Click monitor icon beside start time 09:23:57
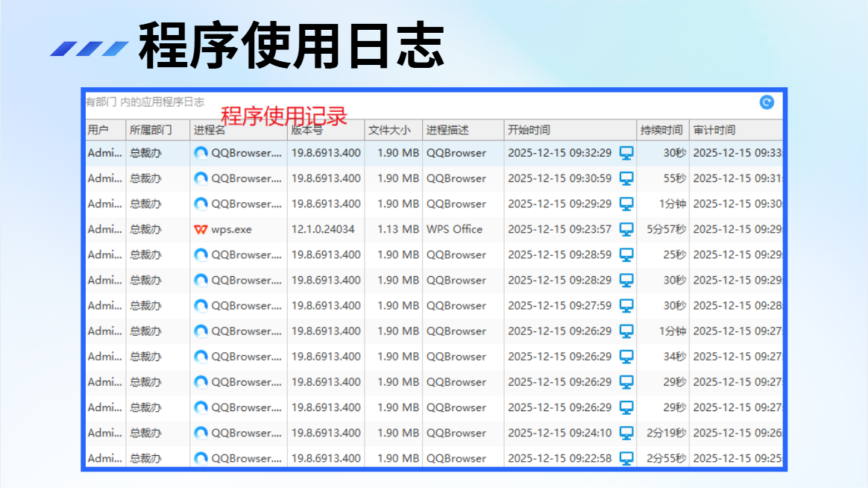868x488 pixels. click(x=626, y=230)
